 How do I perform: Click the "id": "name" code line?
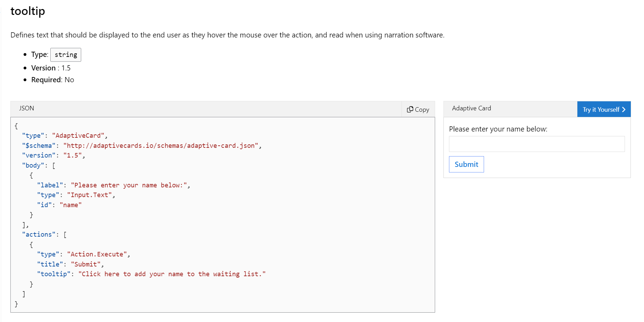(x=59, y=205)
